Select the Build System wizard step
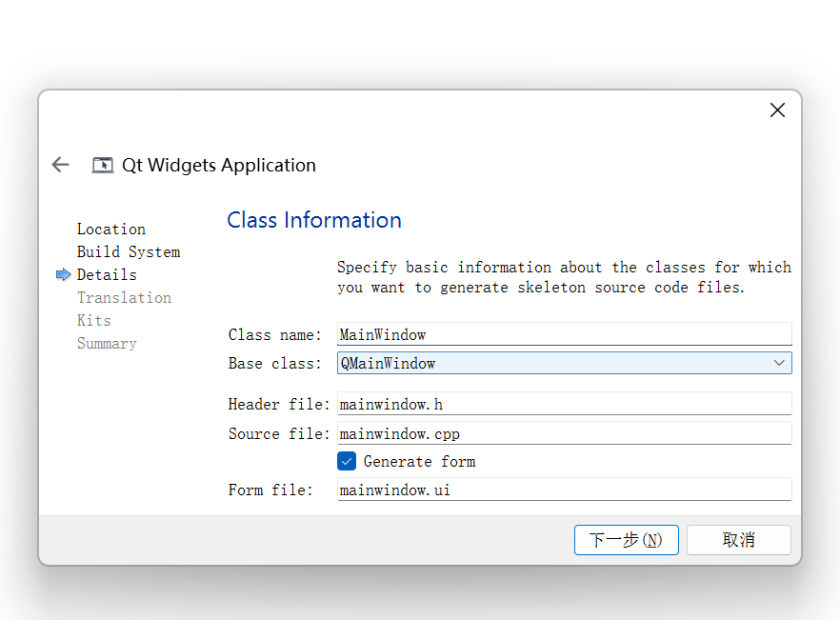Image resolution: width=840 pixels, height=620 pixels. (x=129, y=251)
